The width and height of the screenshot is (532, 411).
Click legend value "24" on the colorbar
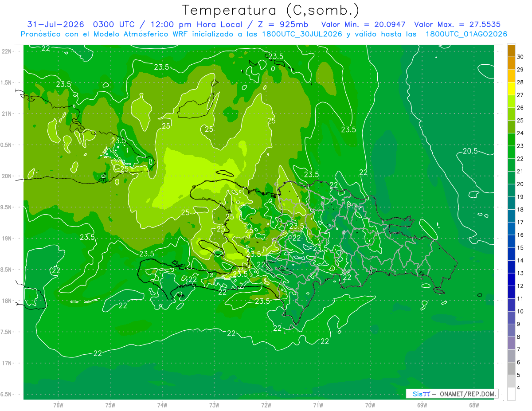pos(520,133)
